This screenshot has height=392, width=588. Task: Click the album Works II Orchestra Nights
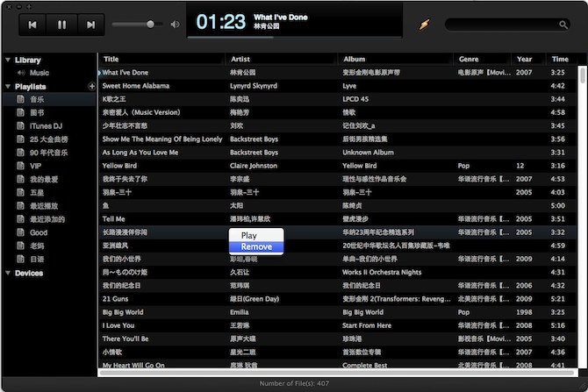click(382, 272)
